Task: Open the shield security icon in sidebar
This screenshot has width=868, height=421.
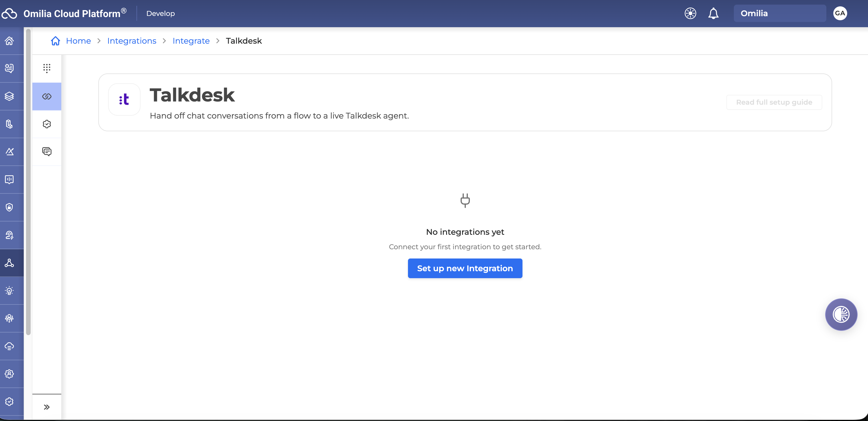Action: click(x=10, y=207)
